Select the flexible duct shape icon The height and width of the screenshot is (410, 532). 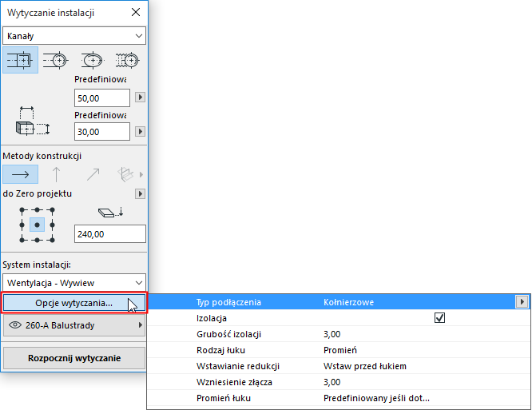(x=127, y=61)
